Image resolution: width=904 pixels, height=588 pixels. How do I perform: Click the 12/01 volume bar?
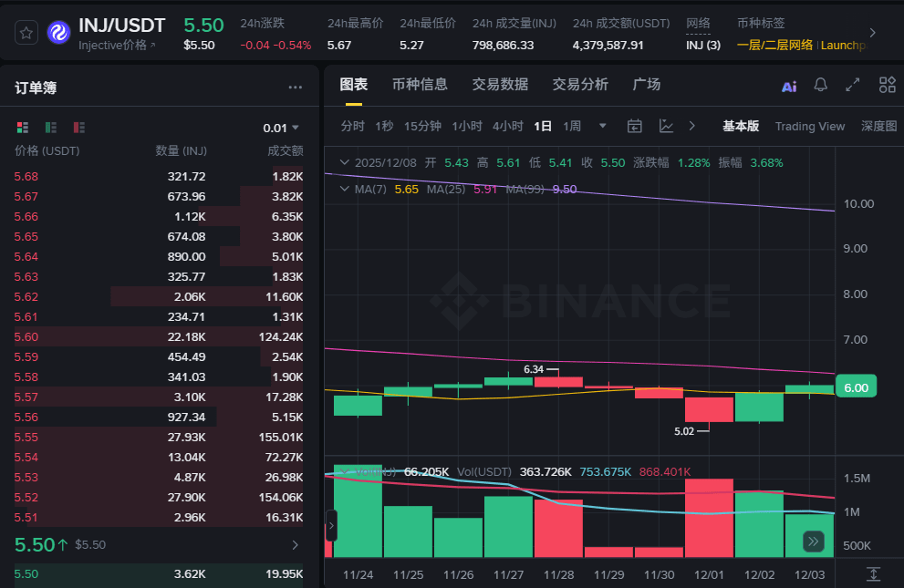point(709,518)
